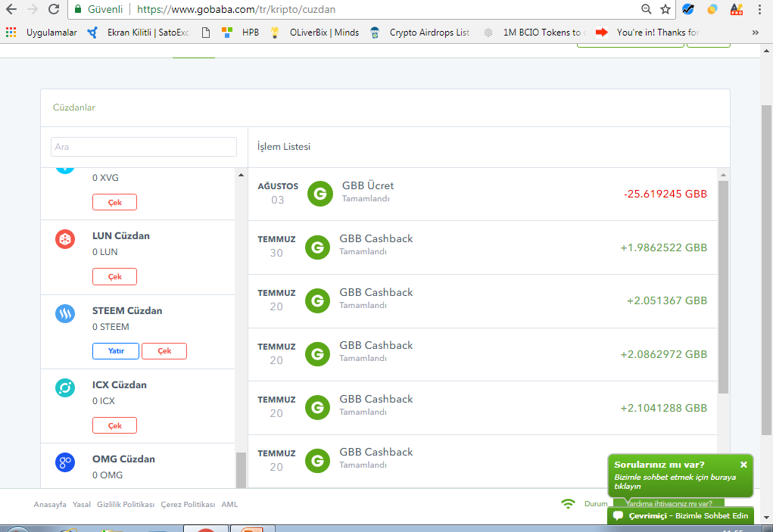Image resolution: width=773 pixels, height=532 pixels.
Task: Open the HPB bookmark
Action: pyautogui.click(x=241, y=33)
